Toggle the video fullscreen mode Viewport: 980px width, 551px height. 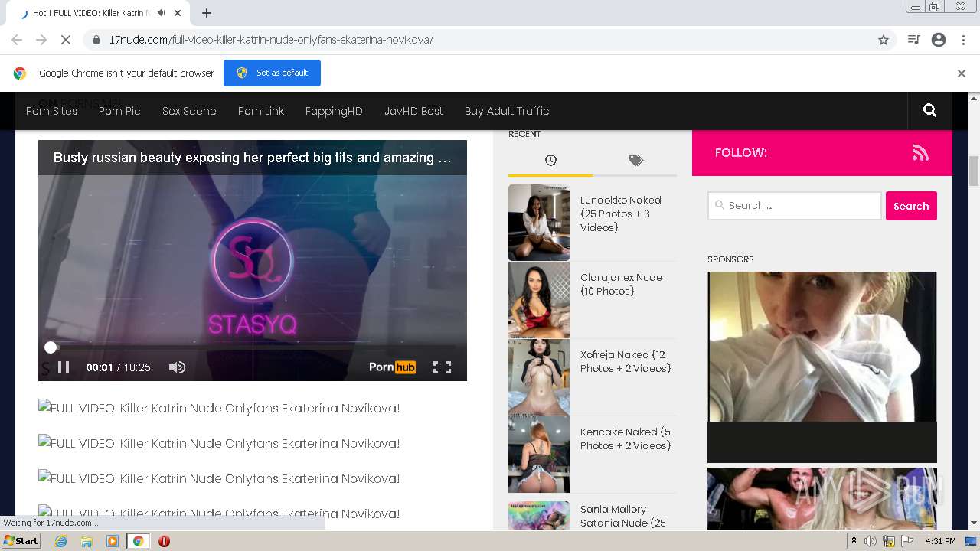tap(443, 367)
